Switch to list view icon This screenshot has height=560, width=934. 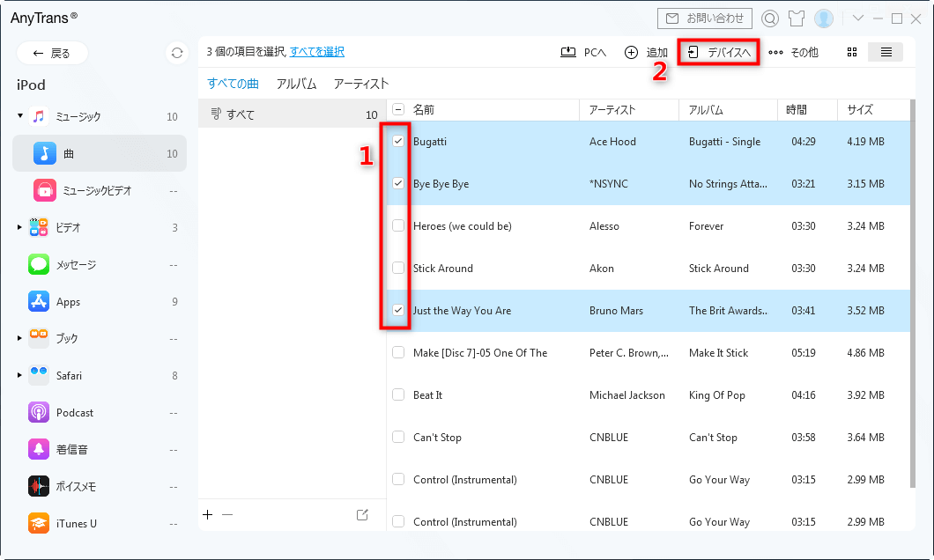[886, 52]
